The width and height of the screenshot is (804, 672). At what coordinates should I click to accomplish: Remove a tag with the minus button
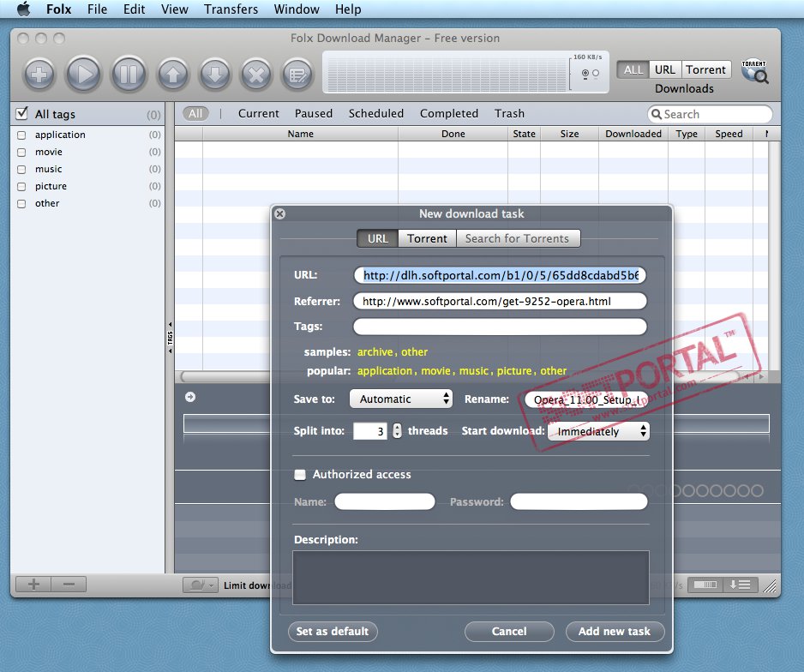tap(69, 585)
